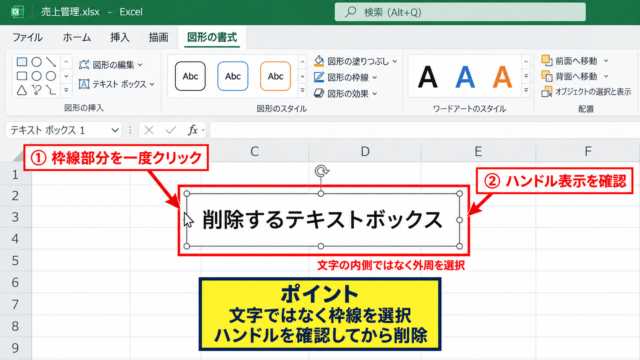Expand the shape styles gallery more button
This screenshot has width=640, height=360.
point(302,90)
